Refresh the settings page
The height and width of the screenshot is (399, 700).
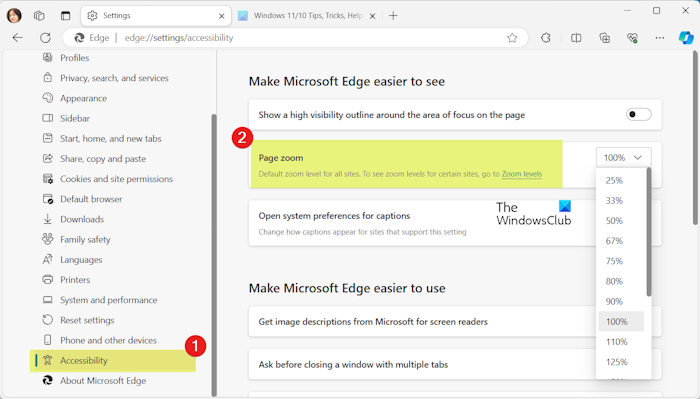[45, 38]
